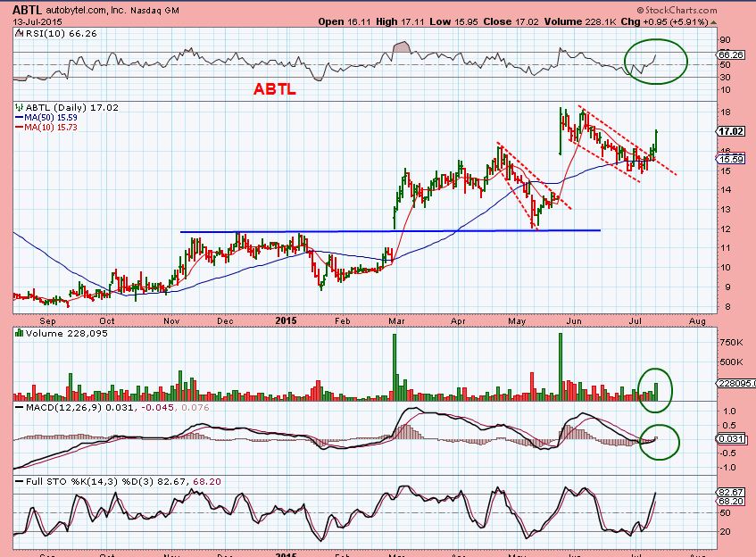Screen dimensions: 756x557
Task: Click the 15.59 moving average tag on right axis
Action: coord(731,159)
